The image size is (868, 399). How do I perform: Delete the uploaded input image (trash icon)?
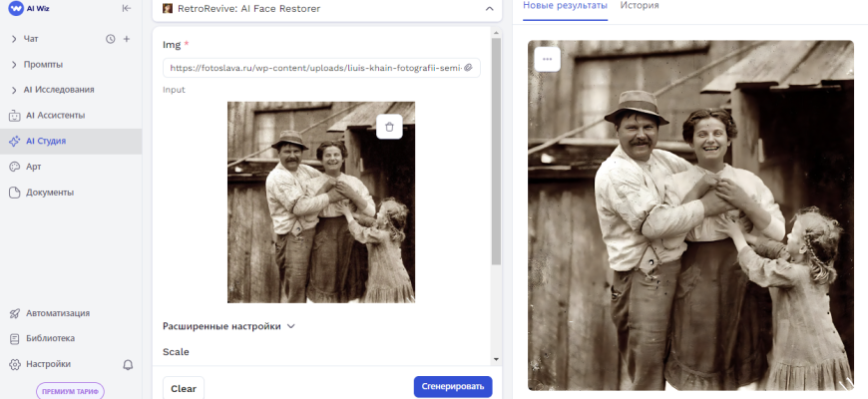point(389,126)
